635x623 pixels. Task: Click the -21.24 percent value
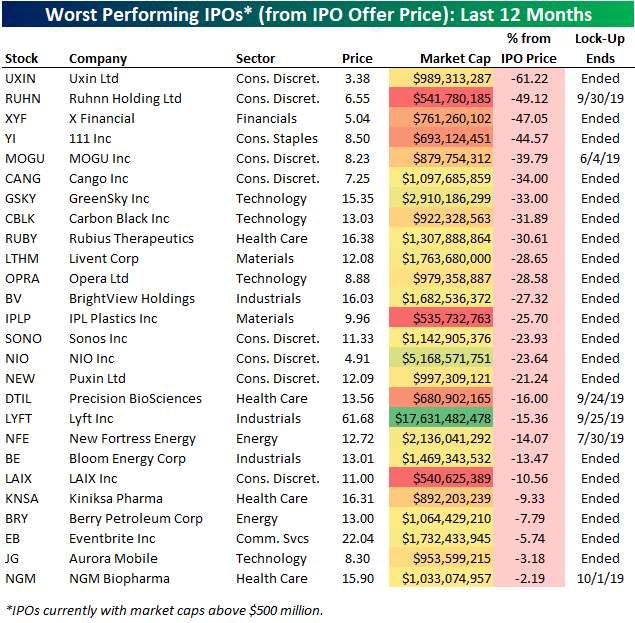click(529, 379)
